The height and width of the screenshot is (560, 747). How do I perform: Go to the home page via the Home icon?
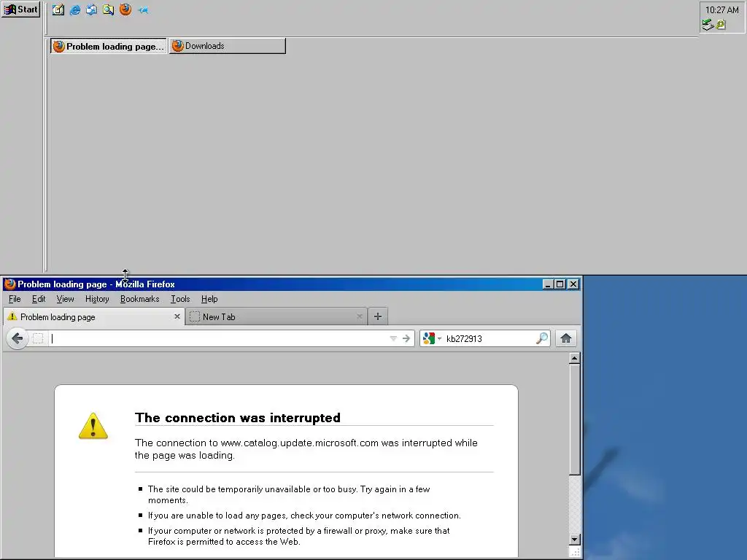click(x=566, y=338)
